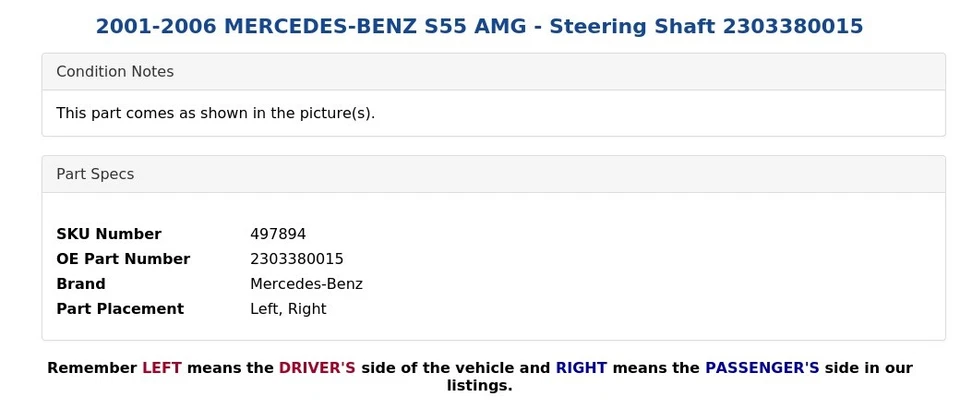
Task: Click the 'comes as shown' condition text
Action: tap(215, 113)
